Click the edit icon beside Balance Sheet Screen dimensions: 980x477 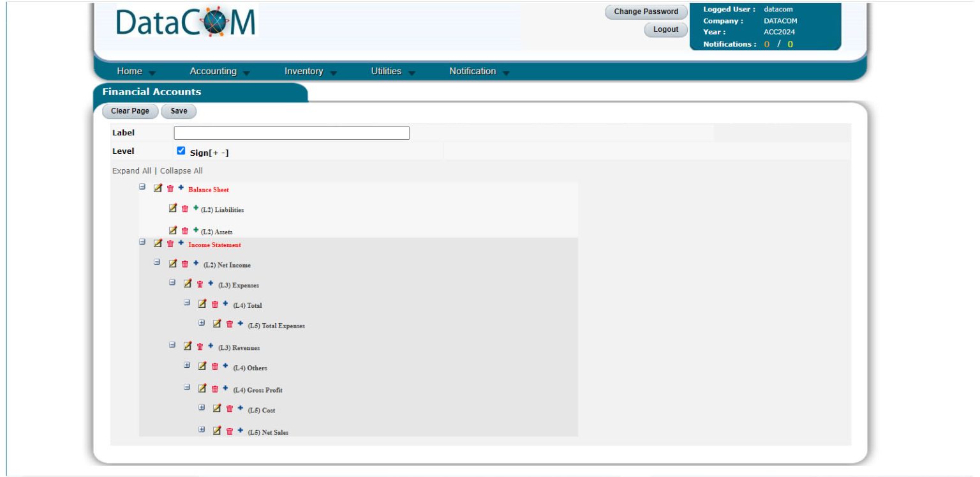158,188
